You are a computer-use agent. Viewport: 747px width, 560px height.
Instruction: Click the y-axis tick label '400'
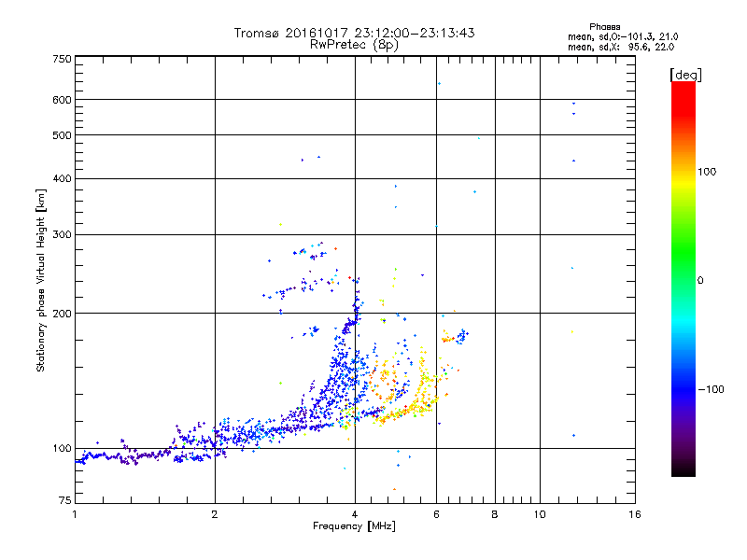click(x=63, y=179)
